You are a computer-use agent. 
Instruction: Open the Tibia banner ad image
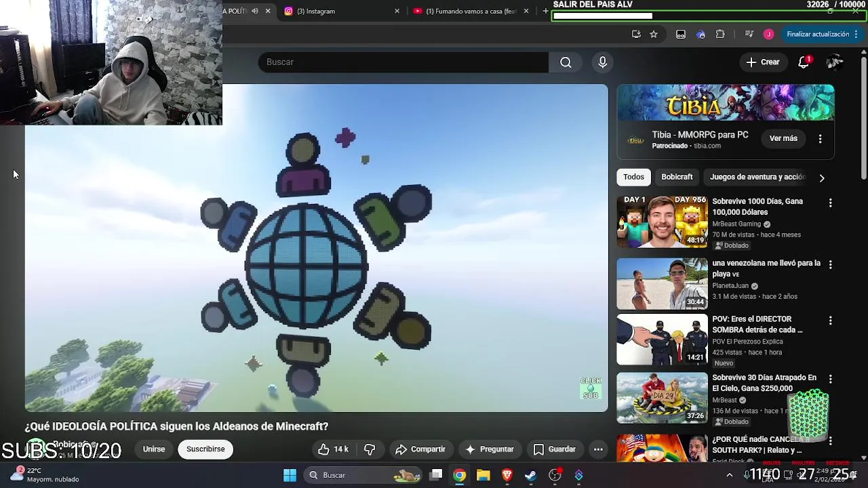click(726, 103)
